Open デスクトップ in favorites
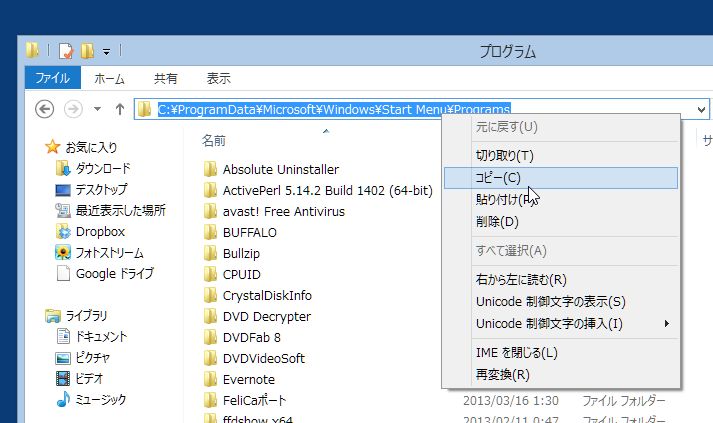713x423 pixels. point(101,190)
